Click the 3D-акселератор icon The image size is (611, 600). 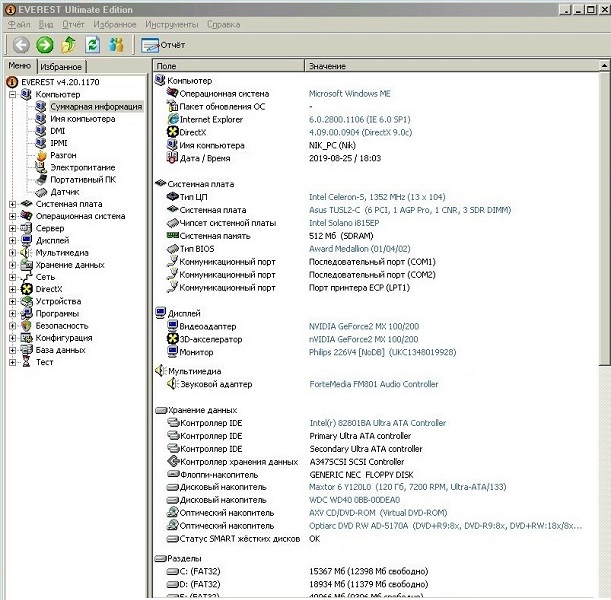tap(172, 339)
